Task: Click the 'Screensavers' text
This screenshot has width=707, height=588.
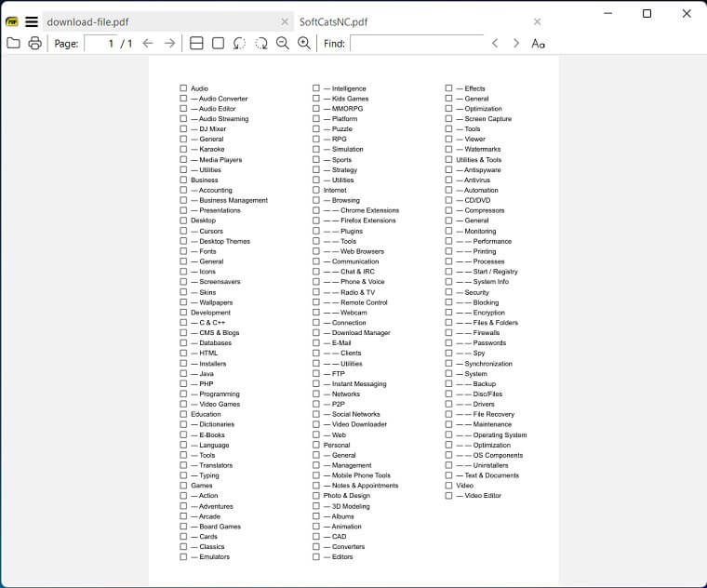Action: coord(220,281)
